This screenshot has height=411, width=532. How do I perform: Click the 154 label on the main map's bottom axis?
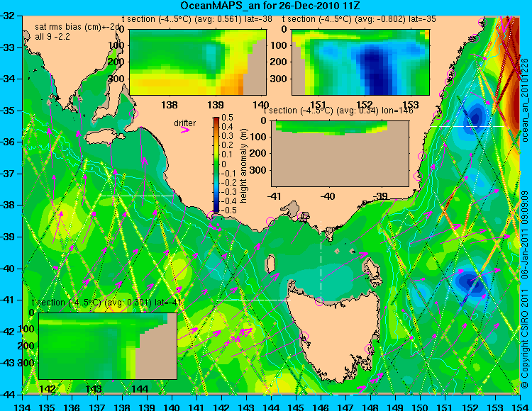pos(520,407)
